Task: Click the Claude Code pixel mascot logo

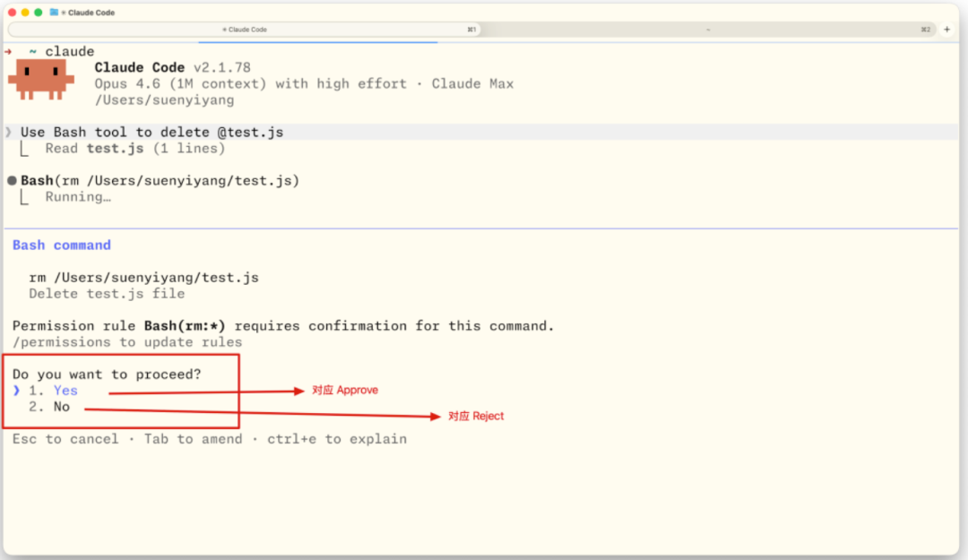Action: (40, 79)
